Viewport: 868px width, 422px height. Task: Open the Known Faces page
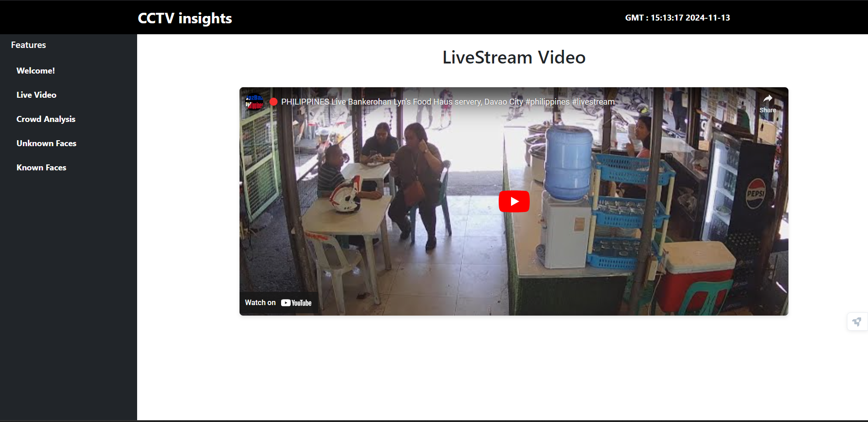click(42, 168)
